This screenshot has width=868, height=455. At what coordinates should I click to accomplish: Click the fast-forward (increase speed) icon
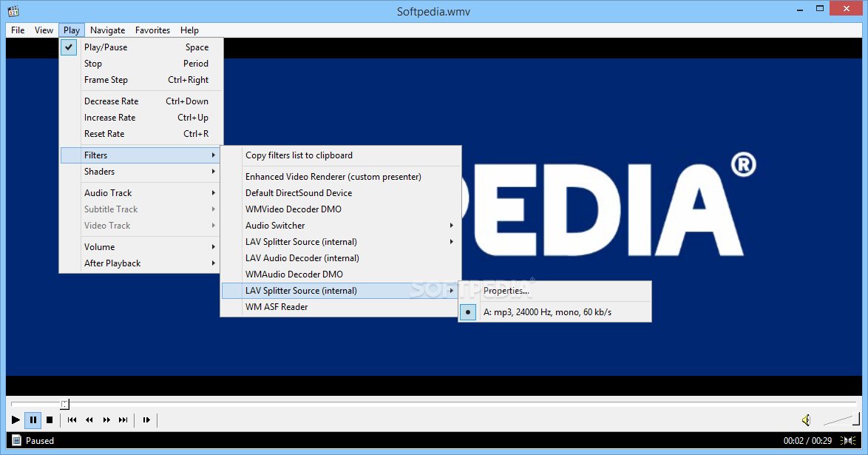tap(106, 420)
